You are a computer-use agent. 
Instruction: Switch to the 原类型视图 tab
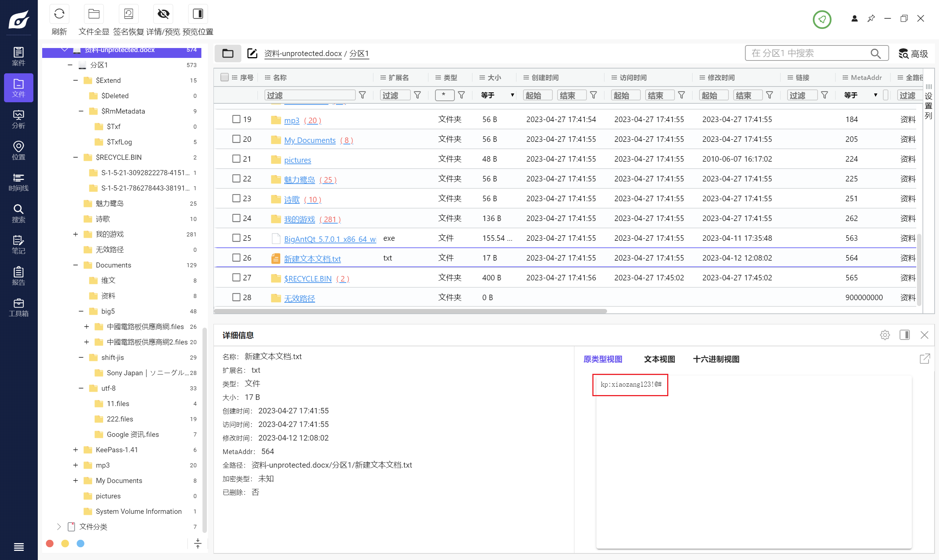pos(603,359)
